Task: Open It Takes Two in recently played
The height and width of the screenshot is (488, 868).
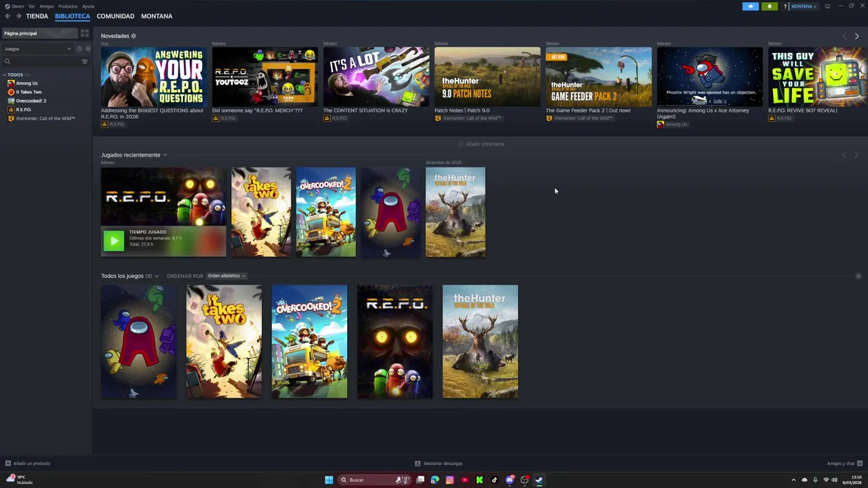Action: click(x=261, y=212)
